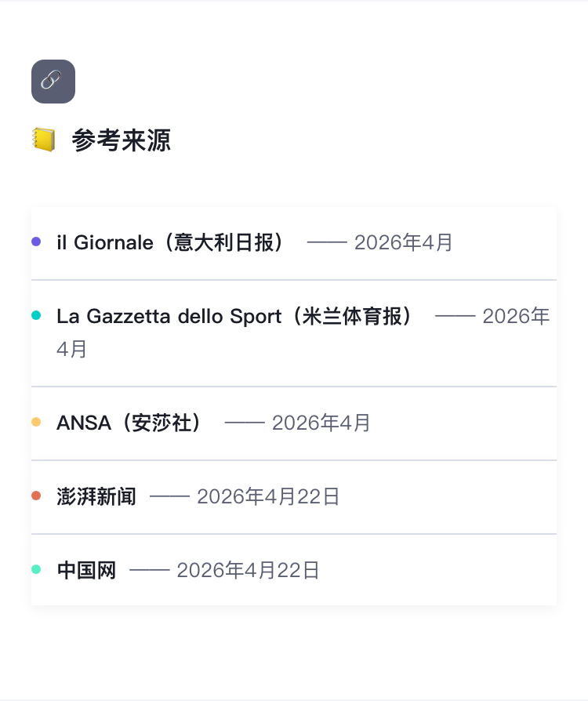Click the 参考来源 heading
Image resolution: width=588 pixels, height=701 pixels.
pyautogui.click(x=121, y=141)
